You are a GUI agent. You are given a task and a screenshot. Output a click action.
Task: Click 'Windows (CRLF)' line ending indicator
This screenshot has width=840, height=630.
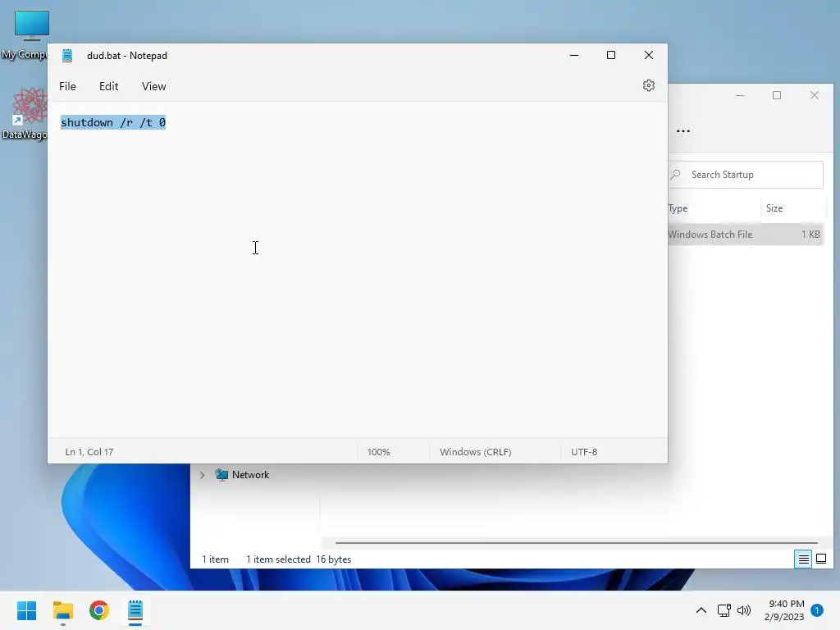pyautogui.click(x=476, y=452)
